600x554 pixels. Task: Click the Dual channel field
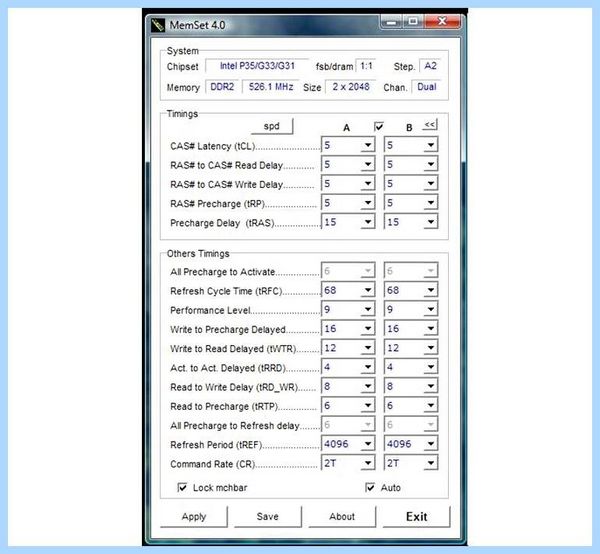pyautogui.click(x=427, y=87)
